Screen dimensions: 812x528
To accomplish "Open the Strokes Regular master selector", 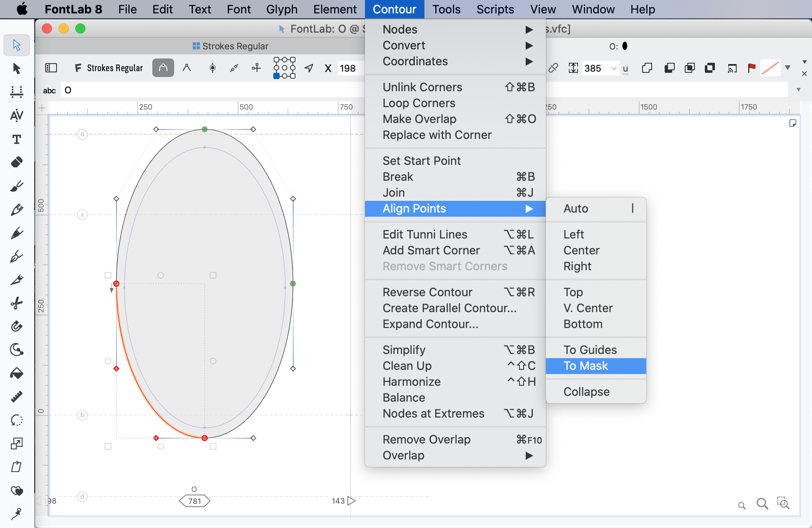I will 109,68.
